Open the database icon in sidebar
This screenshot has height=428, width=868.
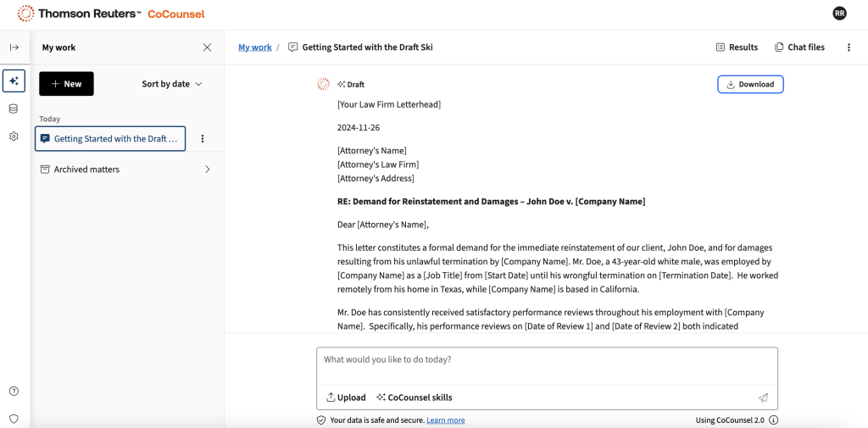(x=14, y=108)
